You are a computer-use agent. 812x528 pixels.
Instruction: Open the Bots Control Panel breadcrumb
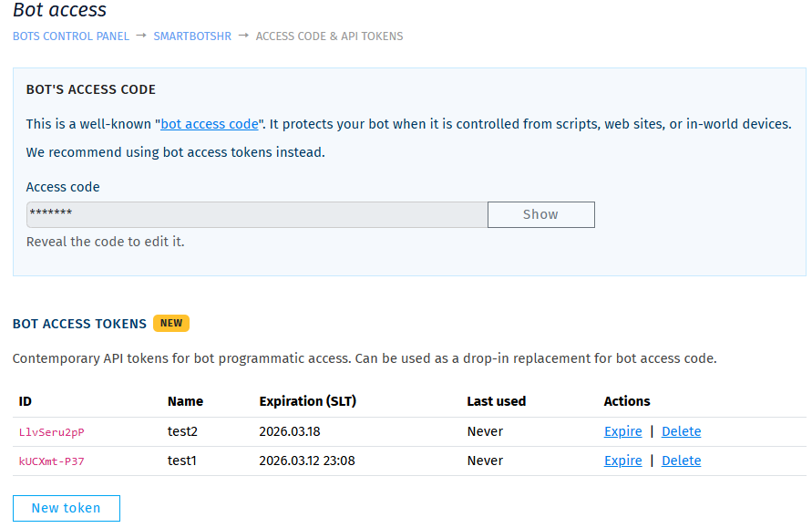(x=71, y=36)
